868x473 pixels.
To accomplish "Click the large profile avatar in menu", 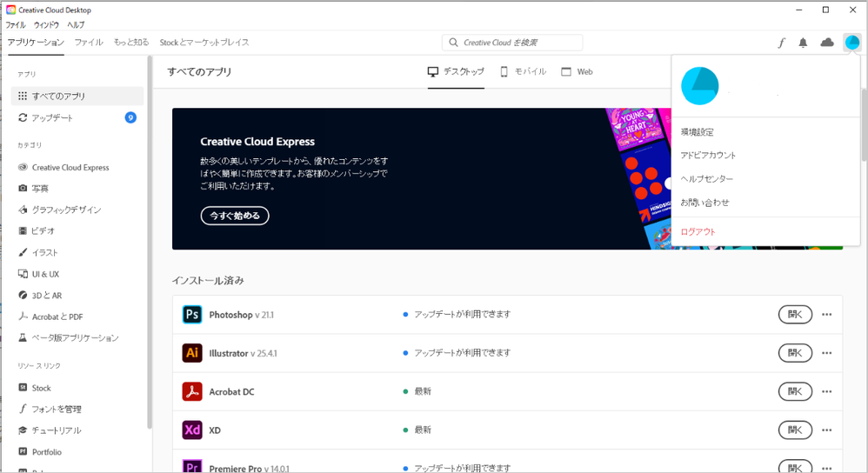I will click(x=700, y=86).
